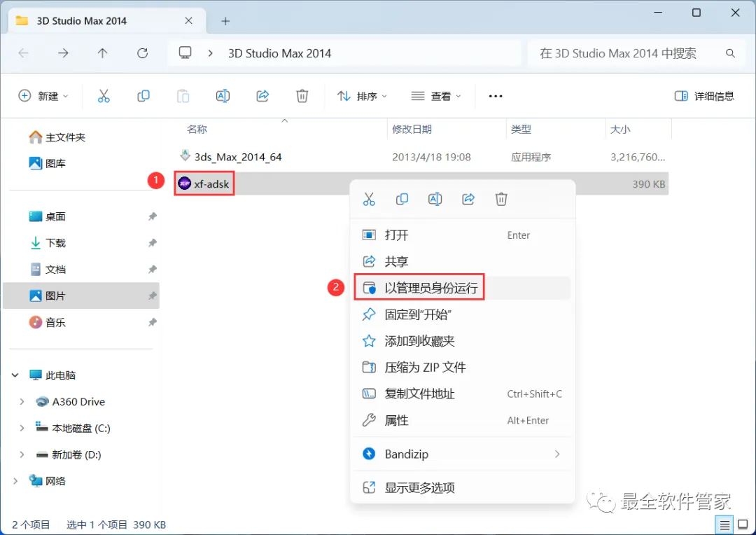The image size is (756, 535).
Task: Choose 打开 in the context menu
Action: point(463,235)
